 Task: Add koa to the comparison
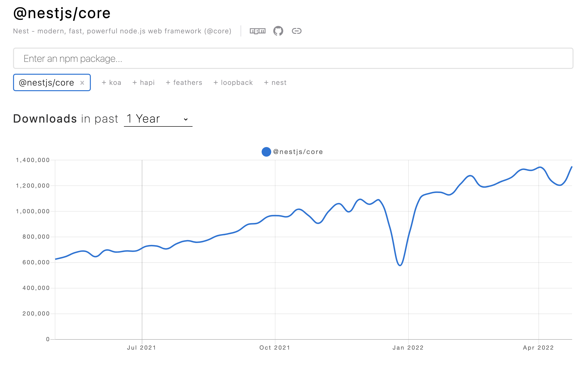pyautogui.click(x=111, y=82)
